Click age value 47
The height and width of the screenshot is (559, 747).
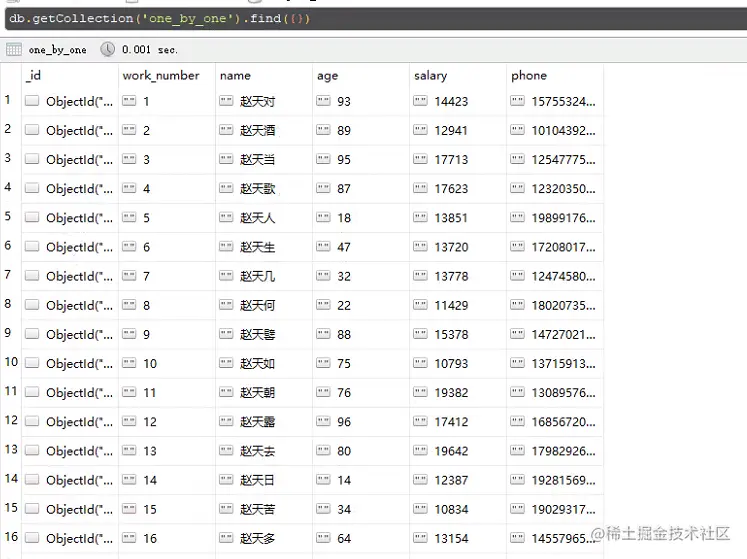click(x=344, y=247)
